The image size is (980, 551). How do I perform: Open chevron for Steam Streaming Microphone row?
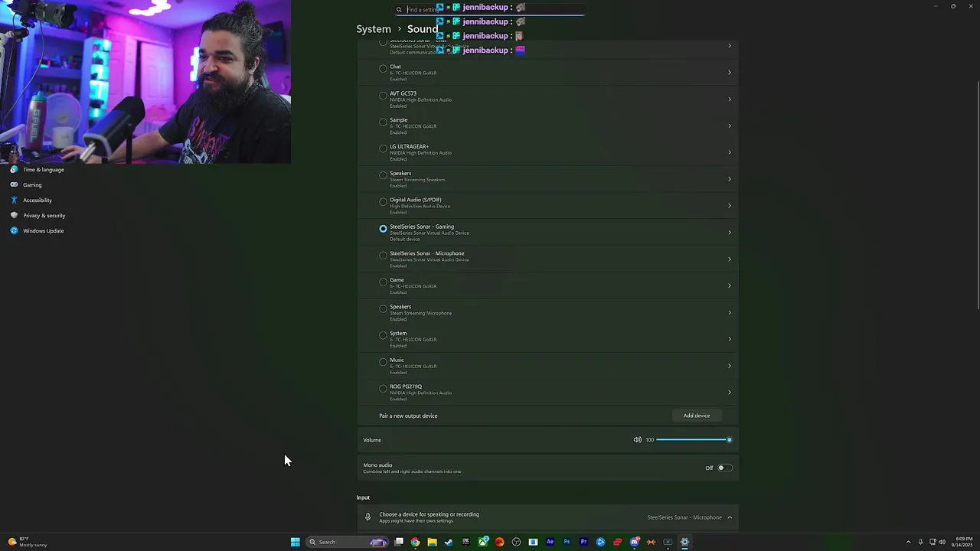(729, 312)
